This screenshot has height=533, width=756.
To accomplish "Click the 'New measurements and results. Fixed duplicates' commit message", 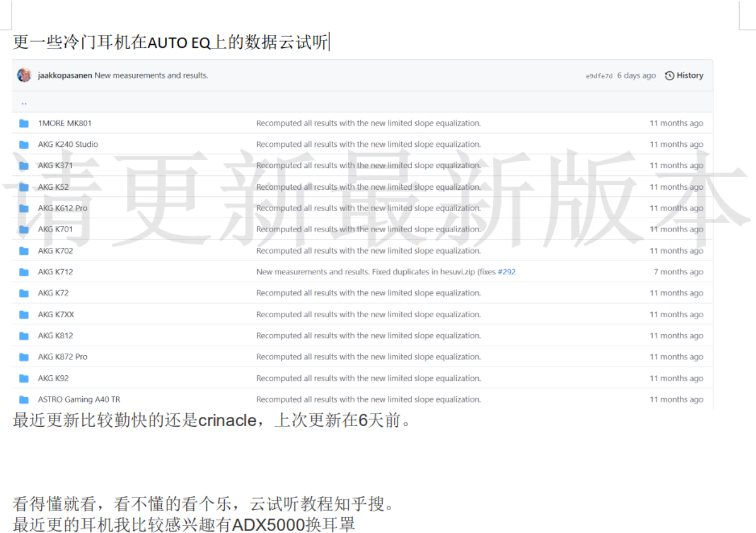I will click(376, 272).
